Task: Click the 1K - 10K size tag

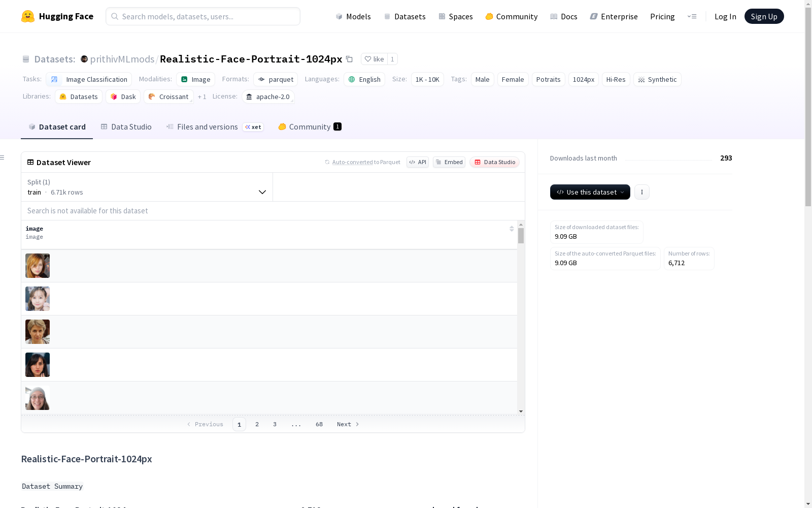Action: click(x=427, y=79)
